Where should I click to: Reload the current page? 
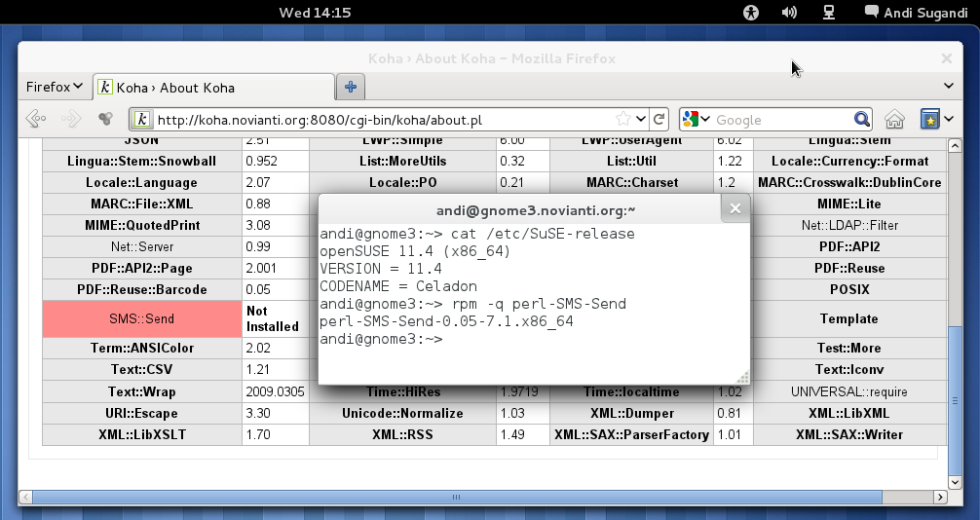(659, 119)
